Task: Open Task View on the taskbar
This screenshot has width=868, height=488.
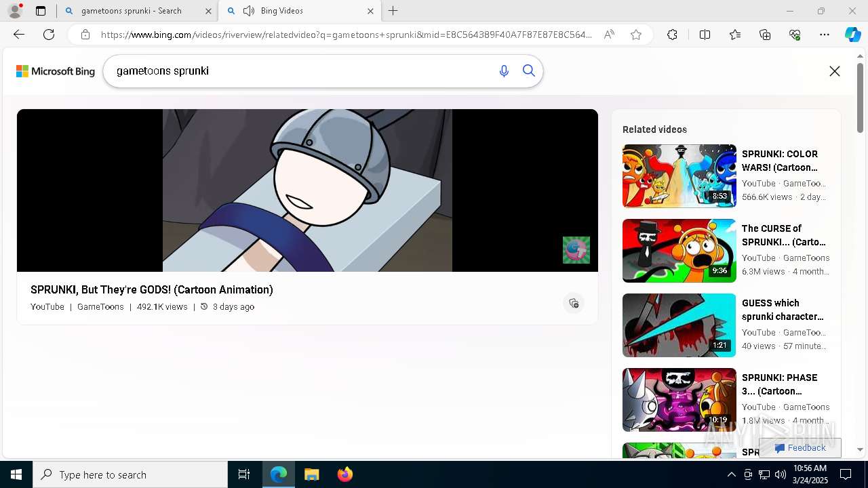Action: [244, 474]
